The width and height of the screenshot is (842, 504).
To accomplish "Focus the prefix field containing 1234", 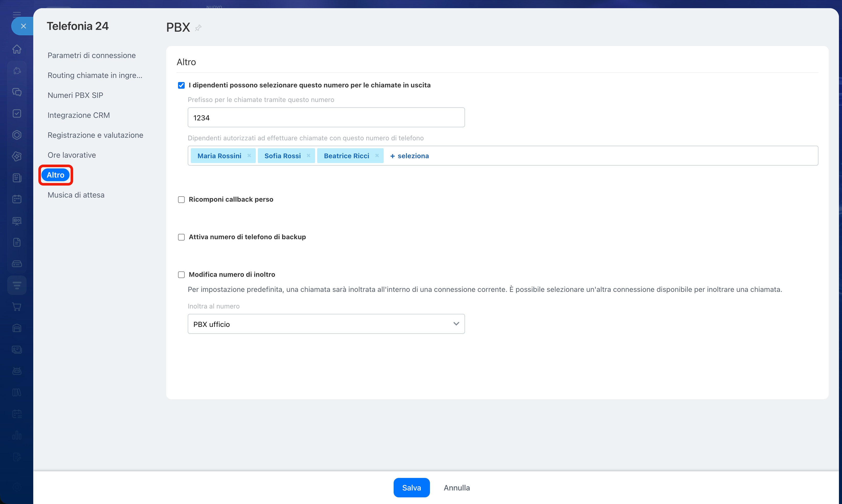I will click(x=326, y=118).
